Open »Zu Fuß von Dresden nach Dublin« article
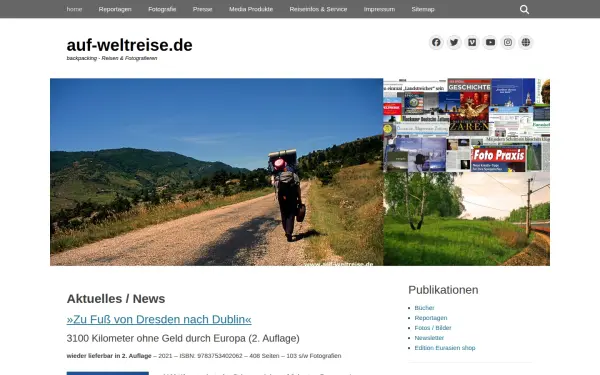This screenshot has height=375, width=600. [159, 319]
